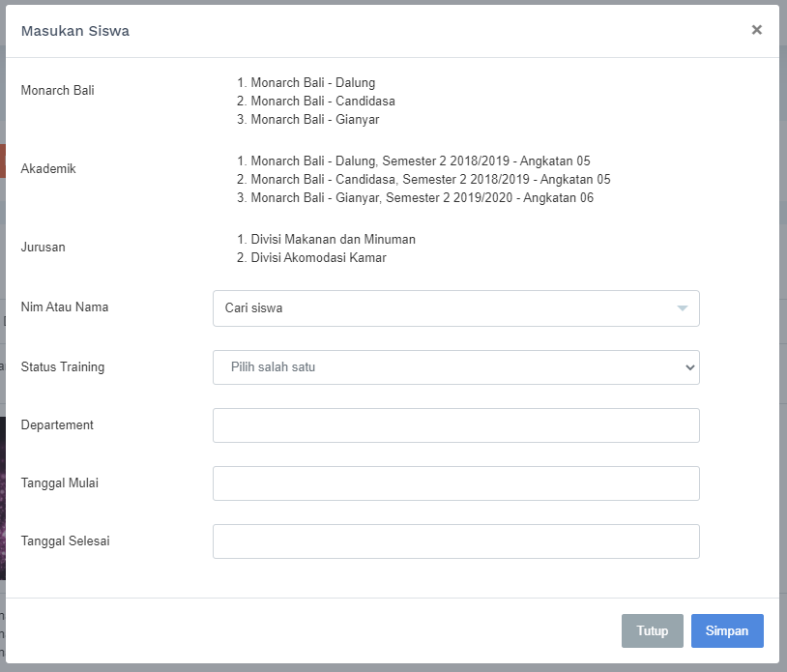
Task: Click 'Divisi Makanan dan Minuman' under Jurusan
Action: click(333, 240)
